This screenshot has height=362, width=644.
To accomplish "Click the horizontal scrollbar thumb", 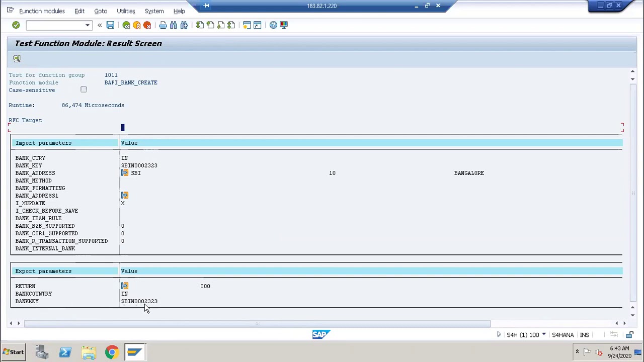I will point(257,324).
